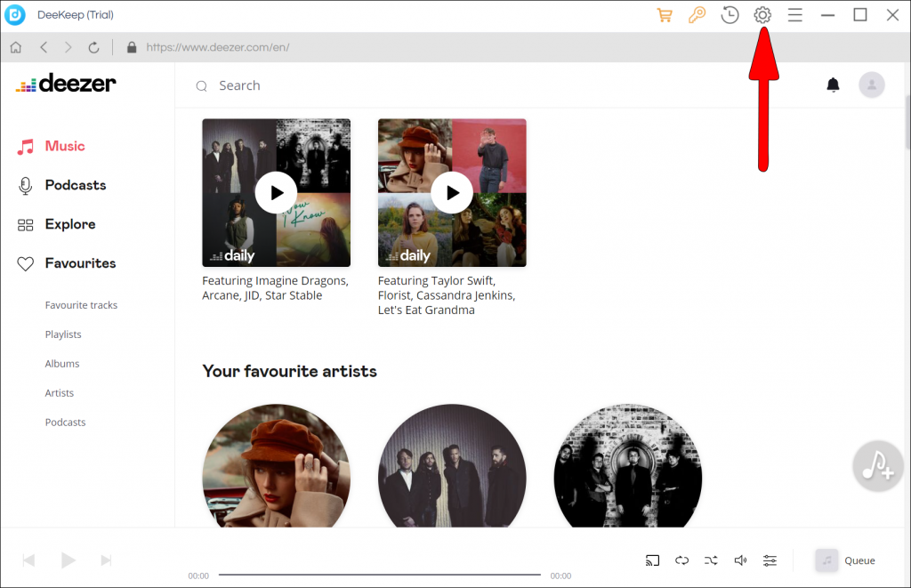Open the shopping cart purchase icon
The image size is (911, 588).
click(665, 15)
